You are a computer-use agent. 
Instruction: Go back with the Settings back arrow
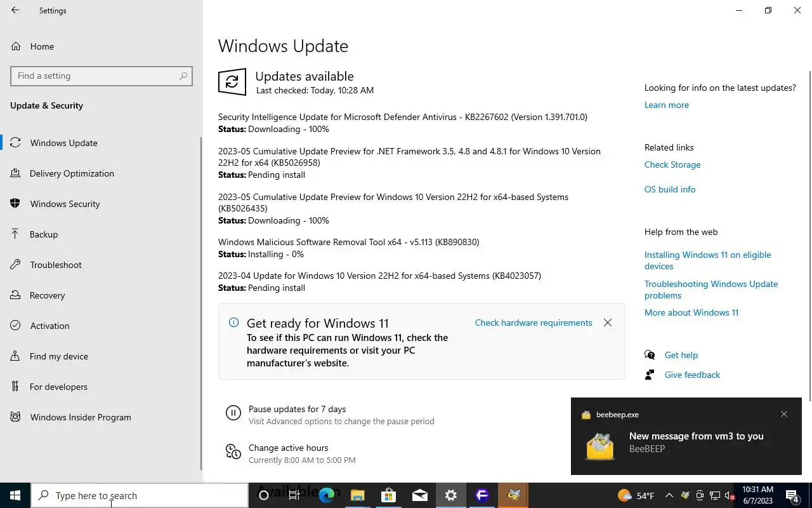15,11
